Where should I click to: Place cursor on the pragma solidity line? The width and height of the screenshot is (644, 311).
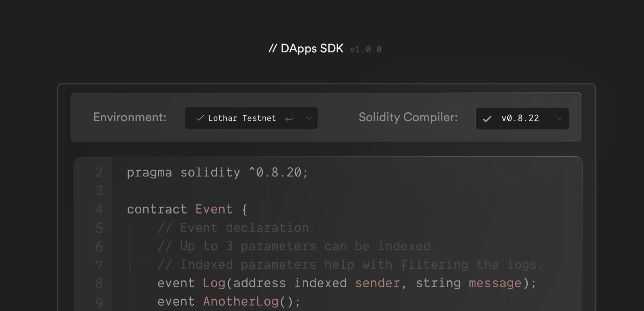click(x=217, y=172)
